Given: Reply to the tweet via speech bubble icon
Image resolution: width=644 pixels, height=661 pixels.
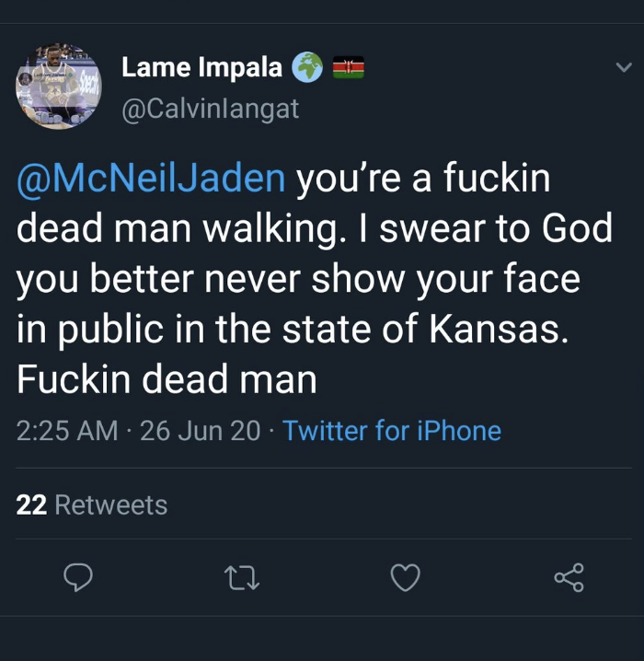Looking at the screenshot, I should coord(78,577).
